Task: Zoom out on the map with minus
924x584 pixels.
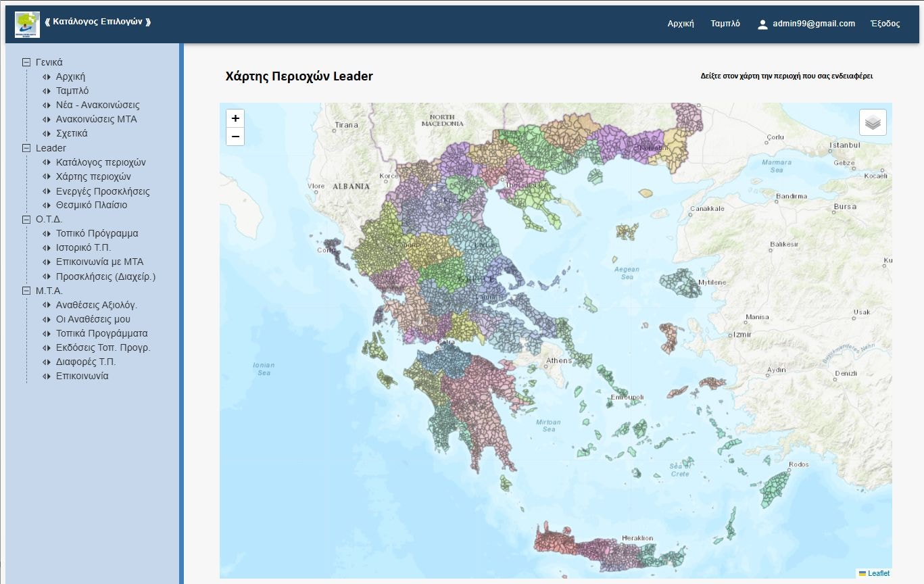Action: [235, 136]
